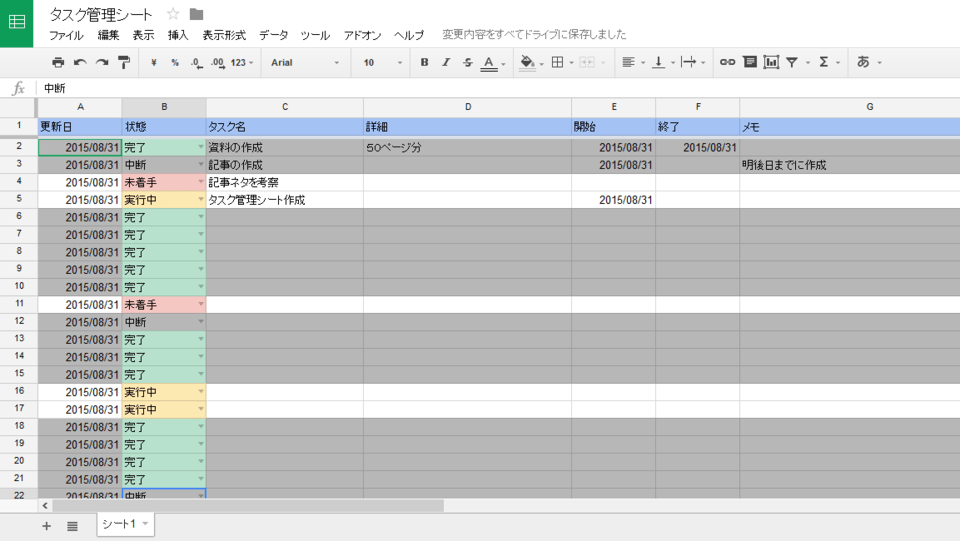The width and height of the screenshot is (960, 541).
Task: Toggle strikethrough formatting
Action: pos(467,63)
